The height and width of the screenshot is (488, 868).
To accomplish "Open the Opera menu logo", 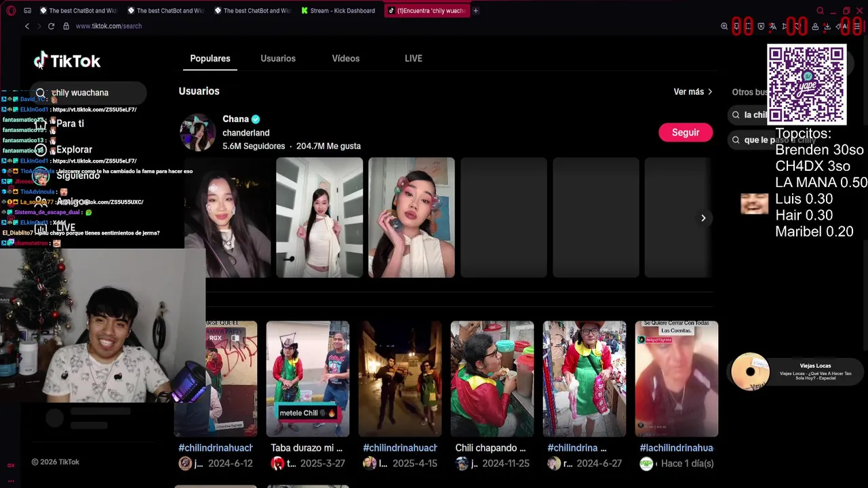I will click(11, 11).
